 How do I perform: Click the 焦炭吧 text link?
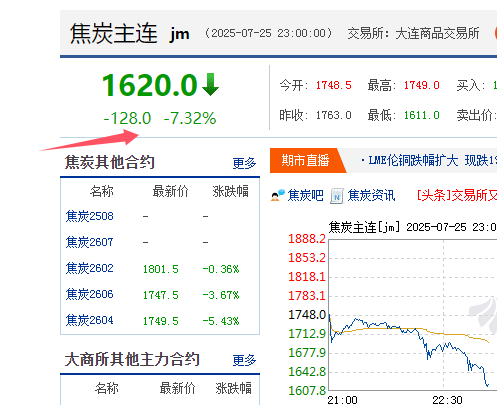click(x=305, y=195)
